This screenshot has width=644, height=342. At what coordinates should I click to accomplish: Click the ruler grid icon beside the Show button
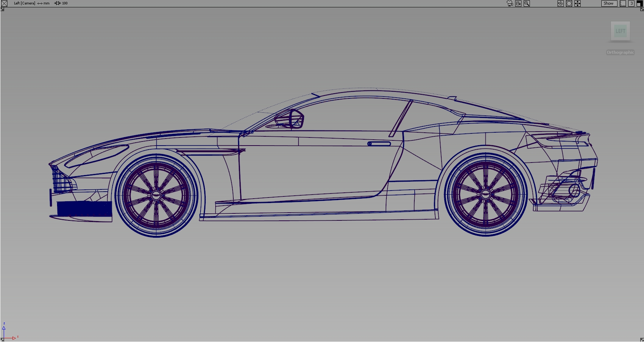tap(623, 3)
